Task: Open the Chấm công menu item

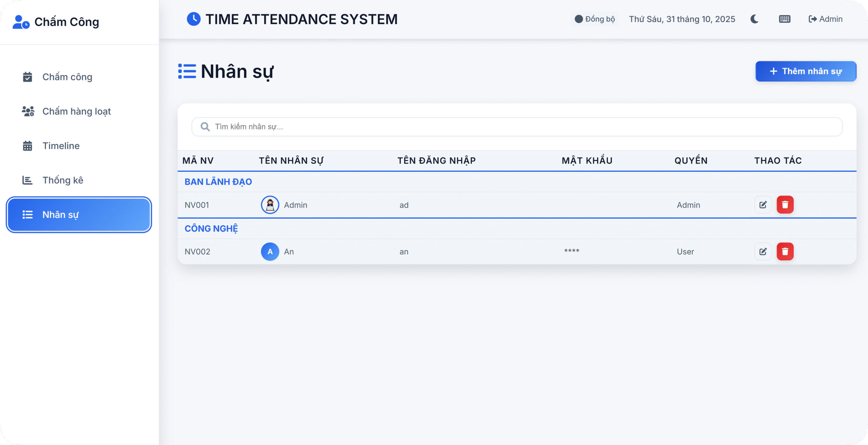Action: (x=67, y=77)
